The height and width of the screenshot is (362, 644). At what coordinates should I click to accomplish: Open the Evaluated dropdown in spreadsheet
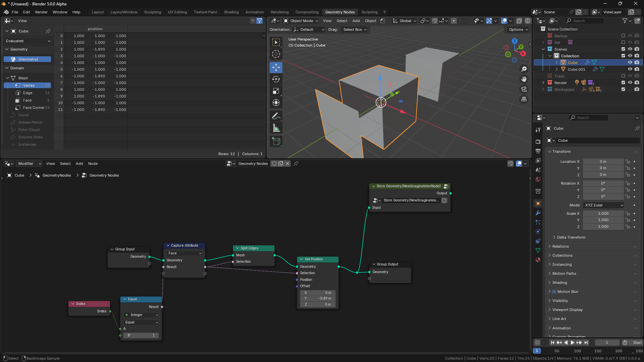tap(28, 41)
